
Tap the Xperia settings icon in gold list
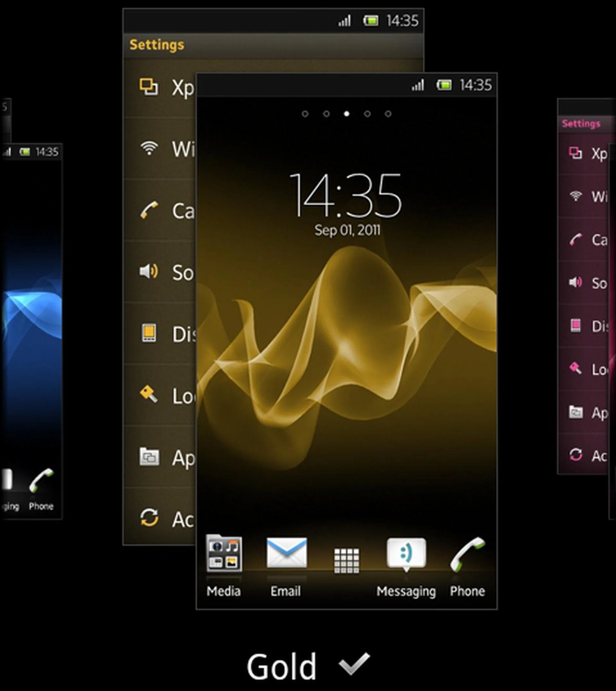click(149, 87)
